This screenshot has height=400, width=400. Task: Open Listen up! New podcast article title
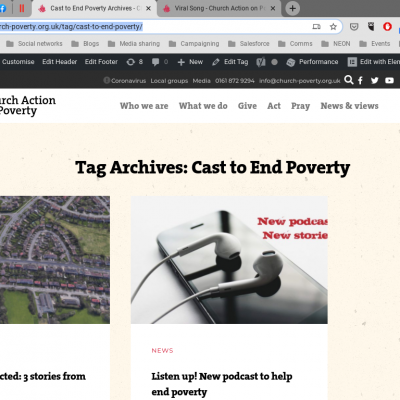tap(222, 384)
